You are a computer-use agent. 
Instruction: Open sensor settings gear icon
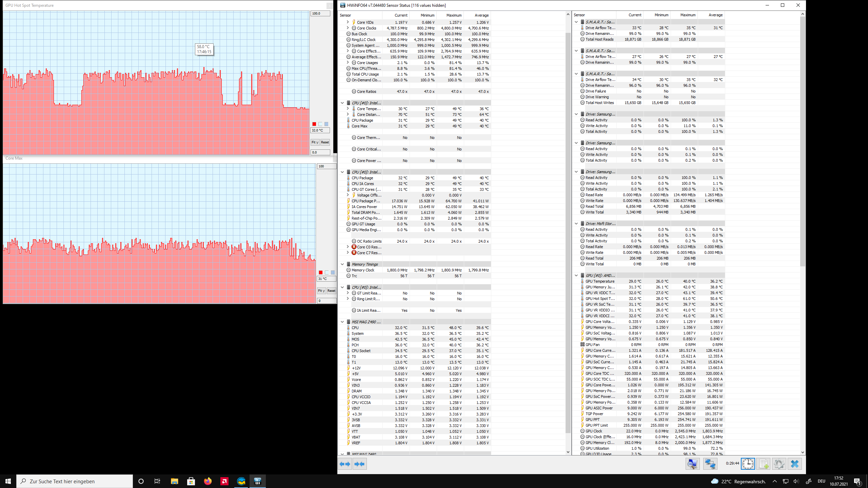pyautogui.click(x=779, y=464)
